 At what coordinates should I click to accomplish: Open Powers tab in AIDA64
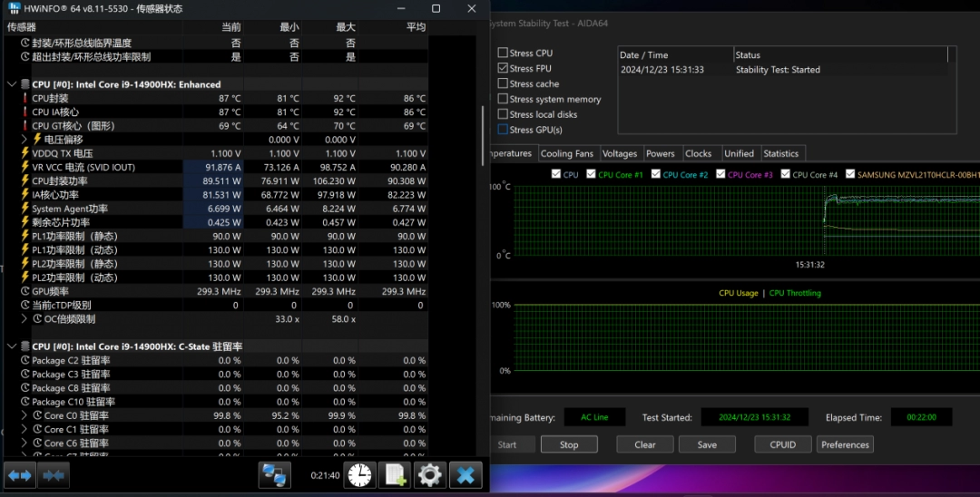660,153
